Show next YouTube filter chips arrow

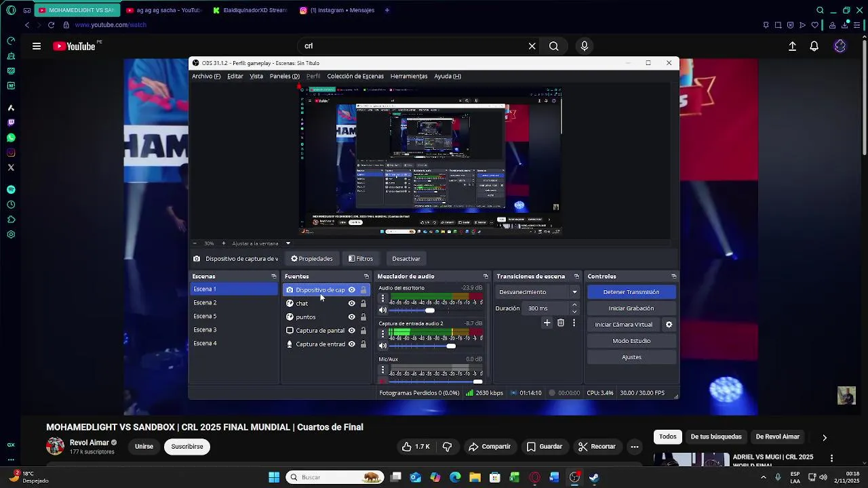(x=825, y=437)
